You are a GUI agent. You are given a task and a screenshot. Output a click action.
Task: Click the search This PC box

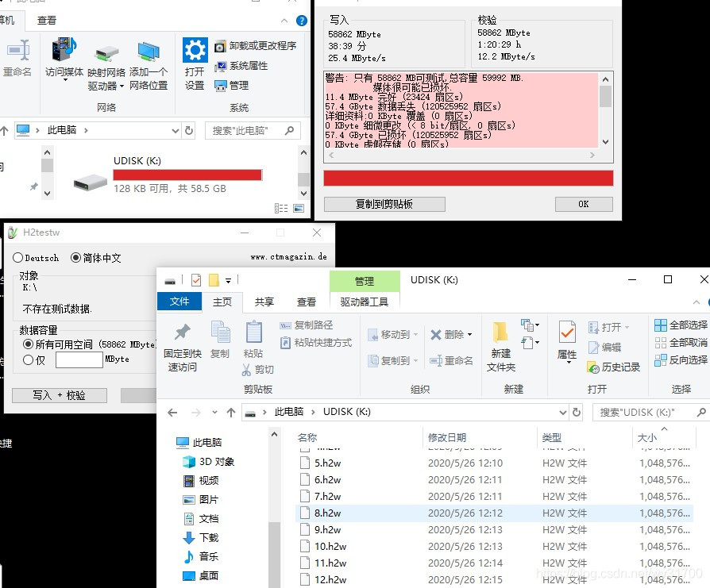(253, 131)
